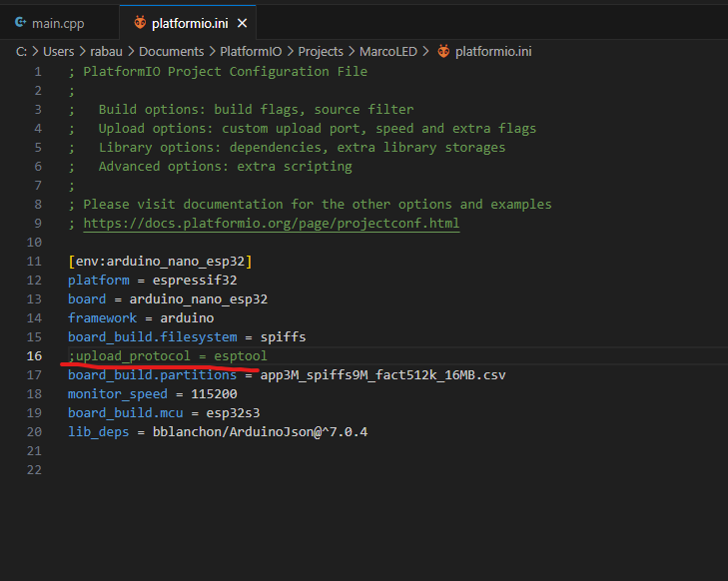Click the PlatformIO alien icon on the active tab

point(140,23)
